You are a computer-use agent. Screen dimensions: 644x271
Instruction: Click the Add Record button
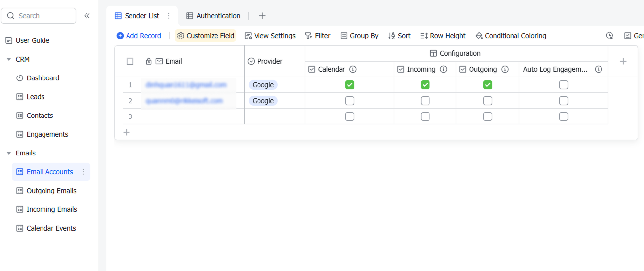(x=139, y=36)
